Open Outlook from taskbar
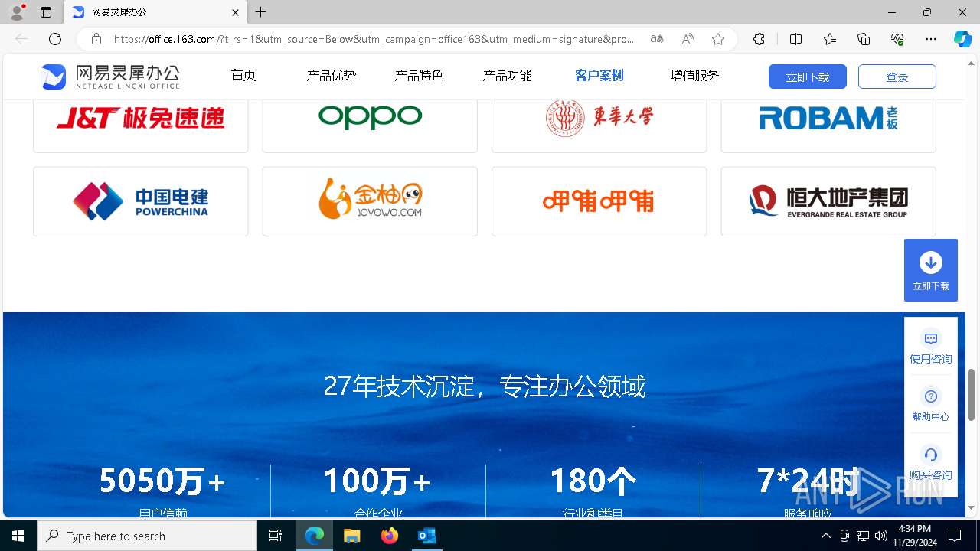Viewport: 980px width, 551px height. 427,536
